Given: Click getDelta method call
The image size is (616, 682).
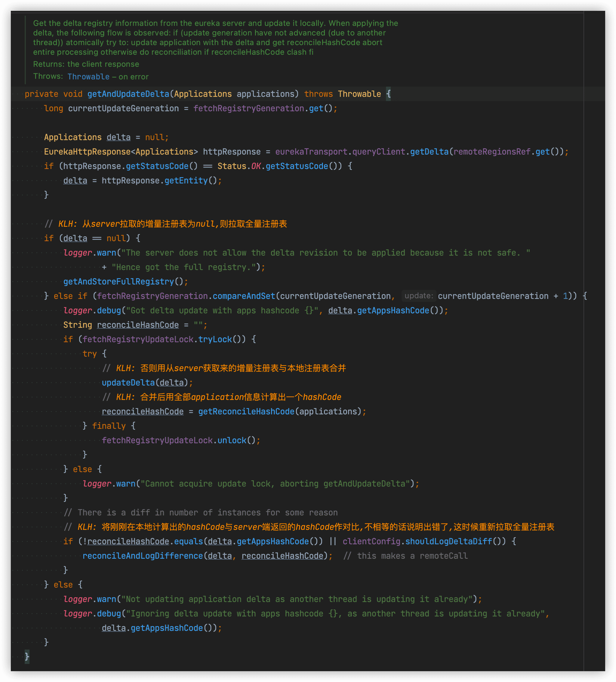Looking at the screenshot, I should [429, 152].
